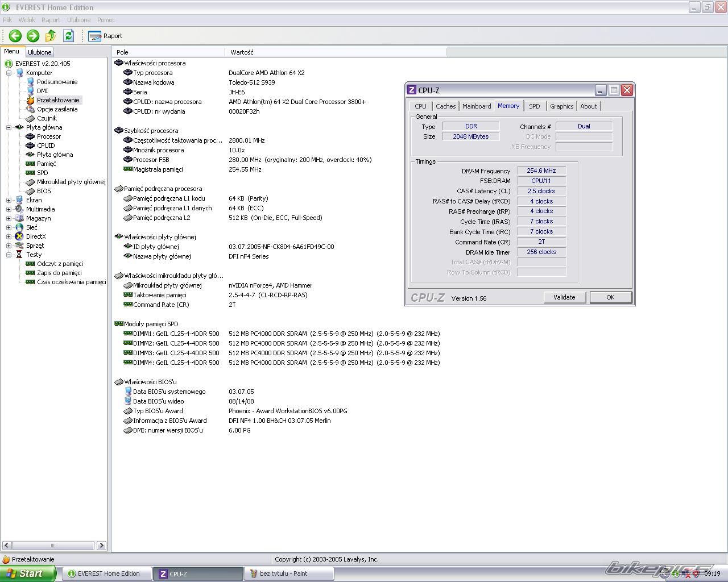Select Czujnik tree item
Image resolution: width=728 pixels, height=582 pixels.
47,118
